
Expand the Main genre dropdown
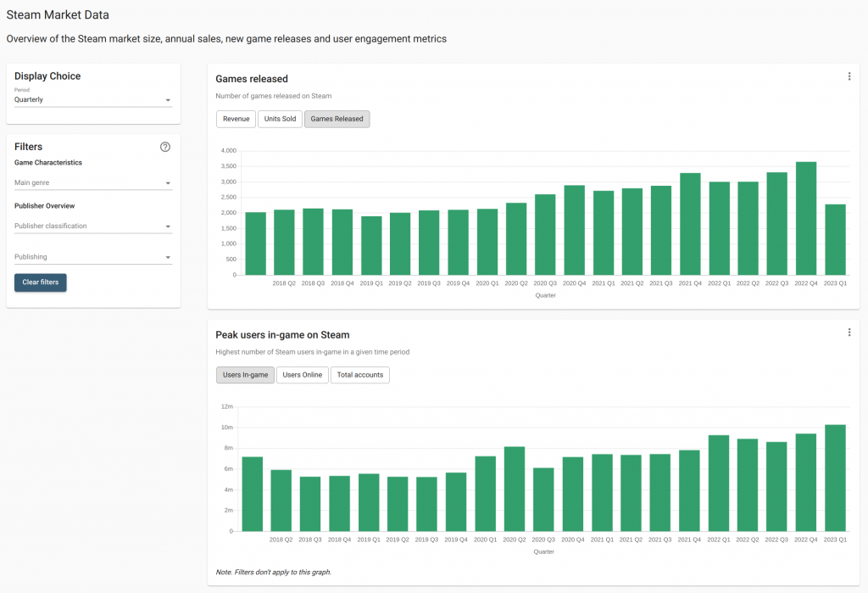click(93, 183)
